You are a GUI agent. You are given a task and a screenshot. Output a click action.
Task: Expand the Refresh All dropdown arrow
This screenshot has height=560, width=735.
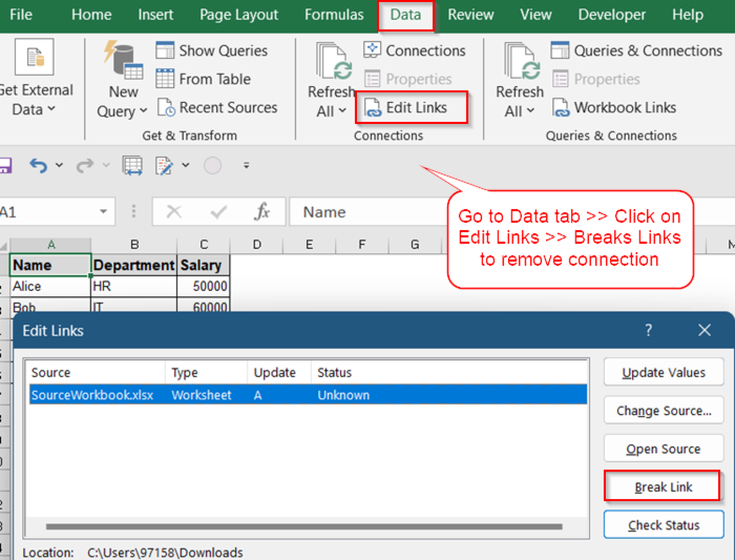tap(342, 111)
